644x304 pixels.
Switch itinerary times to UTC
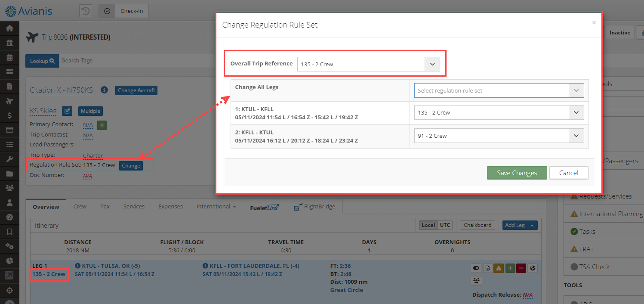[x=445, y=225]
